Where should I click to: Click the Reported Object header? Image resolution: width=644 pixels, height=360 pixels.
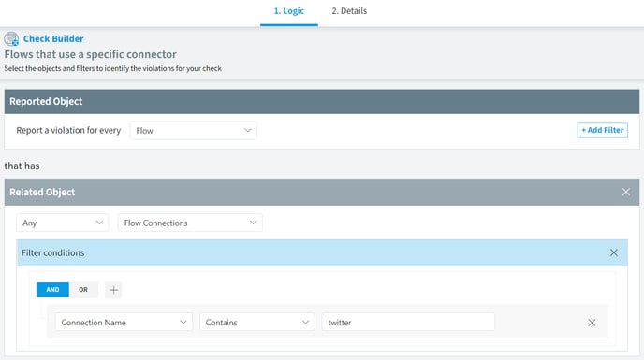click(322, 101)
